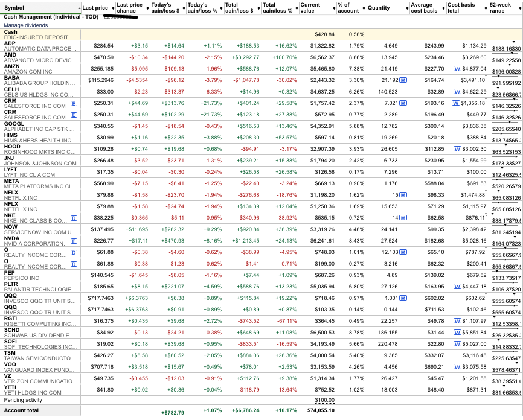The image size is (523, 420).
Task: Click the W badge beside PLTR cost basis $4,447.18
Action: [457, 287]
